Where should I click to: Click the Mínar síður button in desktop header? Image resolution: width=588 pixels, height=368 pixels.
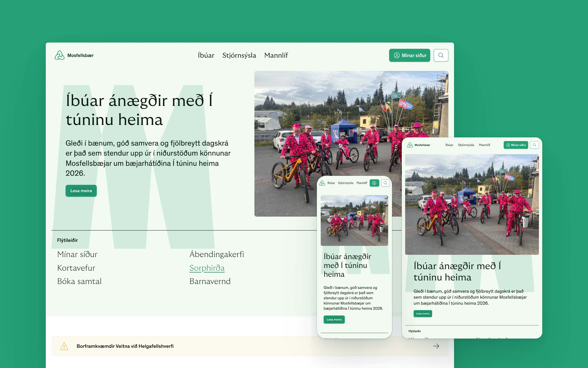409,55
